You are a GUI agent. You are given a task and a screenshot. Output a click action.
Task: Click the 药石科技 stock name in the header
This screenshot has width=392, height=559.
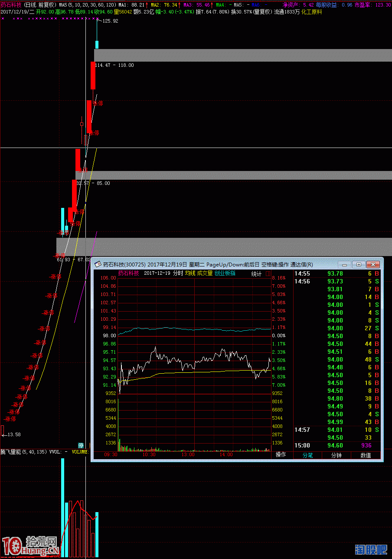pyautogui.click(x=11, y=5)
